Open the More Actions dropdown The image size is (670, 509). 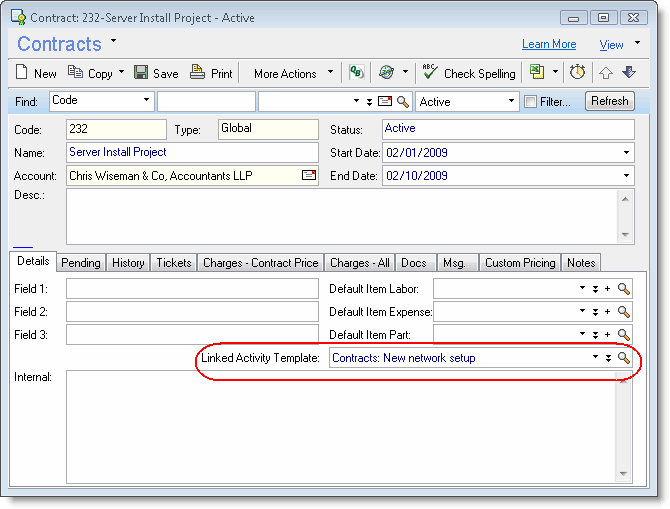click(x=292, y=73)
